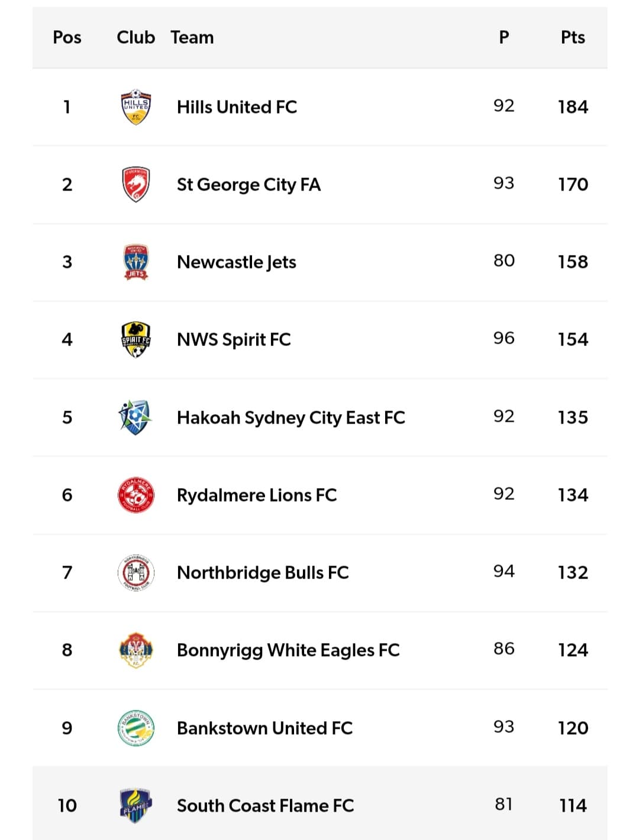Viewport: 639px width, 840px height.
Task: Click the Rydalmere Lions FC logo
Action: click(x=135, y=495)
